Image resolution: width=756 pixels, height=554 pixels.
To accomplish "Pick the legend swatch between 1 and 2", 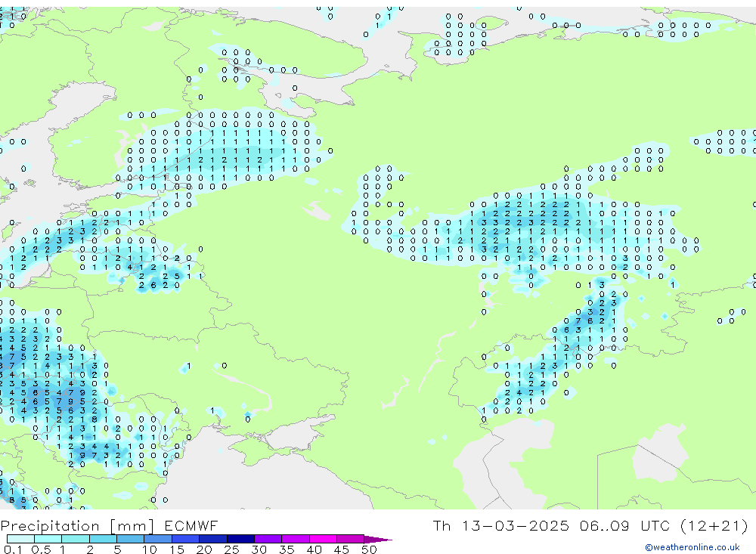I will tap(76, 539).
